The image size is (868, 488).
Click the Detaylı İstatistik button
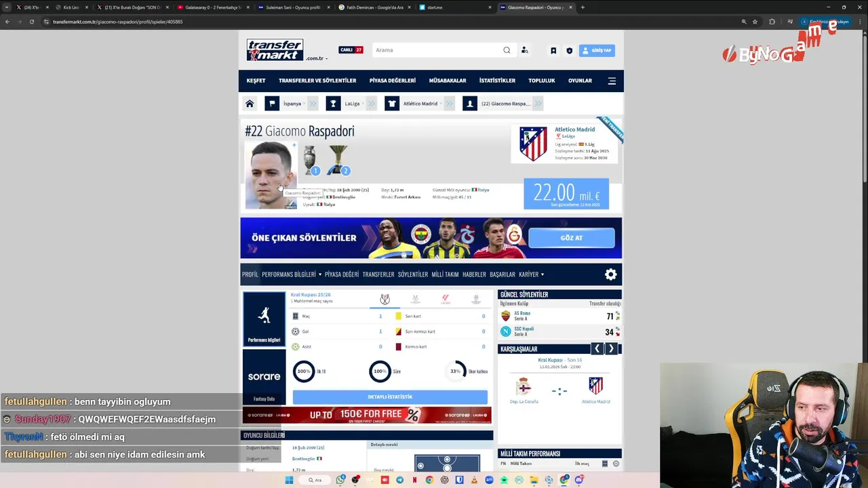tap(390, 396)
